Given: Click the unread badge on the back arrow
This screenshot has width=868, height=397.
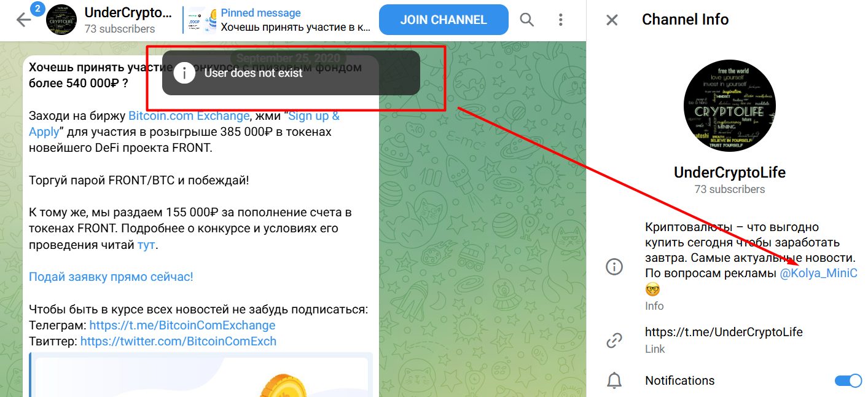Looking at the screenshot, I should click(x=39, y=9).
